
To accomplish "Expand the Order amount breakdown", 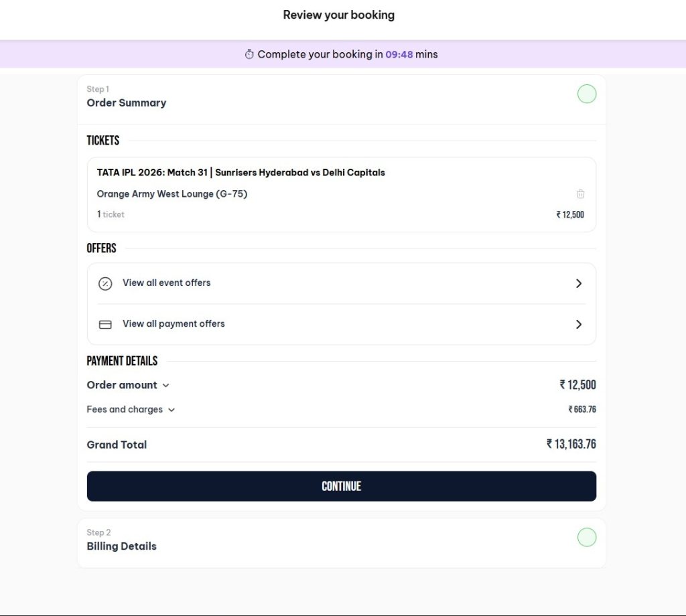I will 166,385.
